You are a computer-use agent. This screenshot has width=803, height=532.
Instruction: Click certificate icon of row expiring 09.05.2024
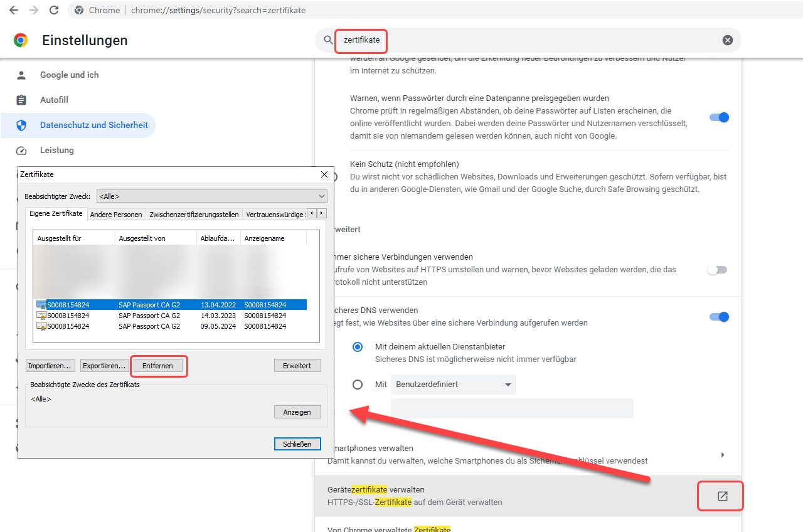(x=41, y=326)
